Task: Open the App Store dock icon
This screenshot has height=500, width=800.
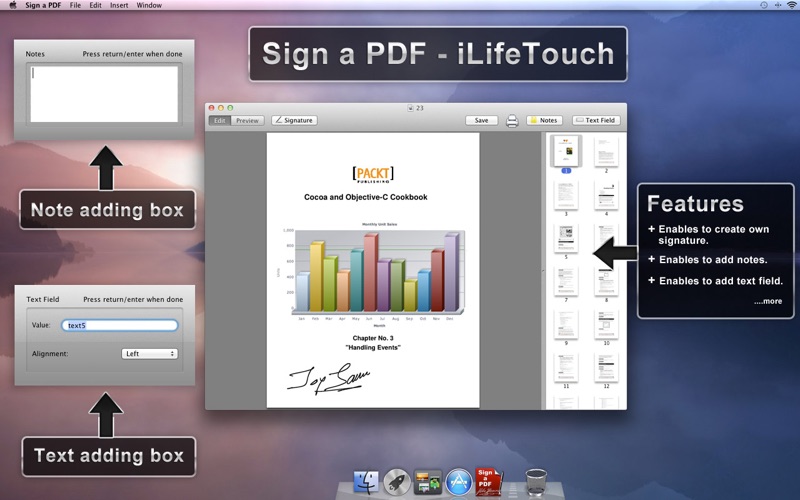Action: click(458, 482)
